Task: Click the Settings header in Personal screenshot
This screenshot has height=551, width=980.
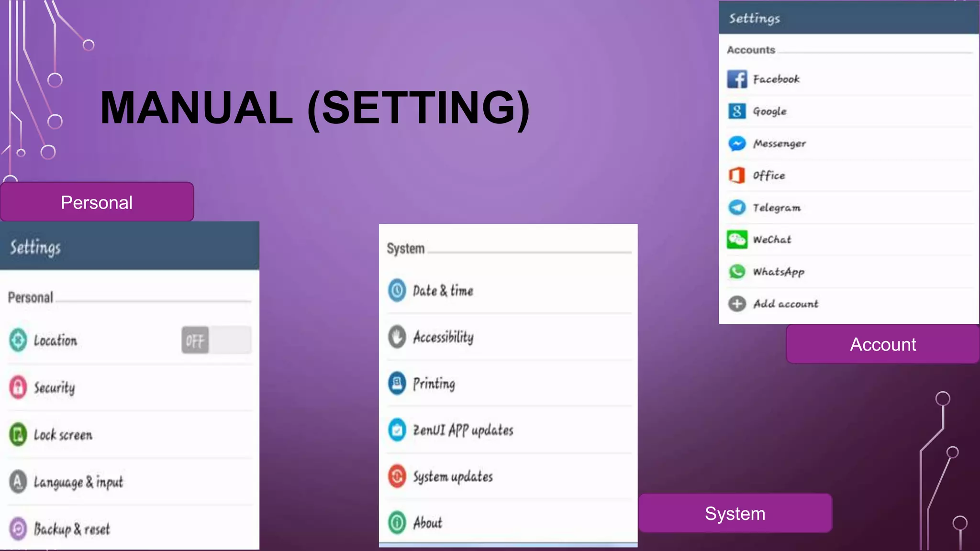Action: tap(35, 248)
